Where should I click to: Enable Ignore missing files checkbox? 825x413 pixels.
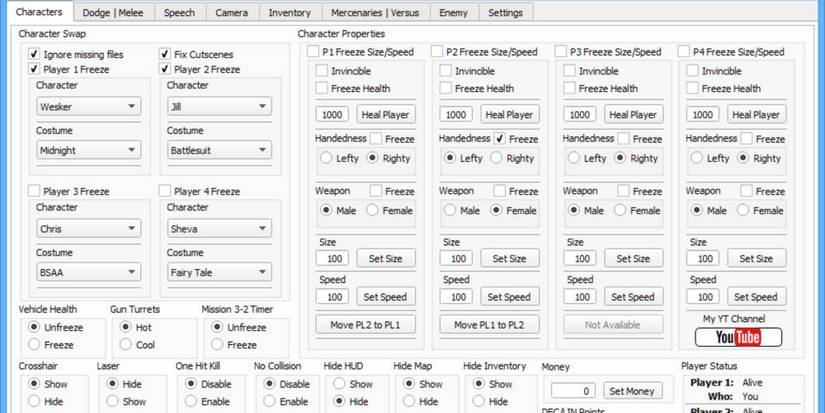[x=35, y=54]
